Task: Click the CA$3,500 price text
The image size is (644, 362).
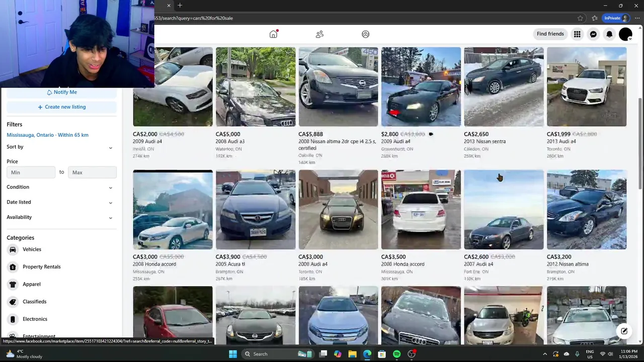Action: [393, 257]
